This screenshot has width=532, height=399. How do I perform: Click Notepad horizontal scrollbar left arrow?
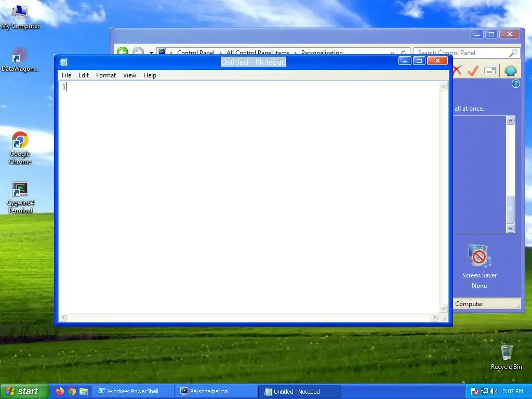tap(63, 317)
